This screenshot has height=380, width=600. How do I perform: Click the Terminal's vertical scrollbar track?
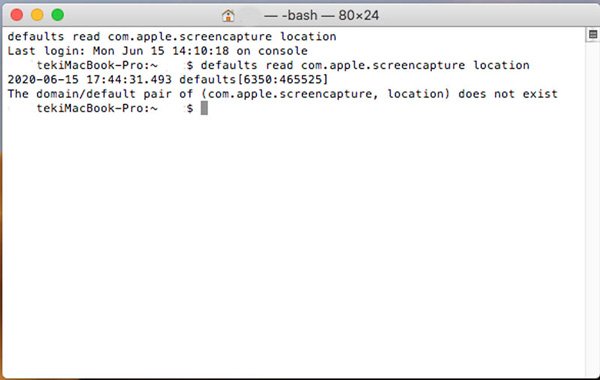pyautogui.click(x=592, y=209)
